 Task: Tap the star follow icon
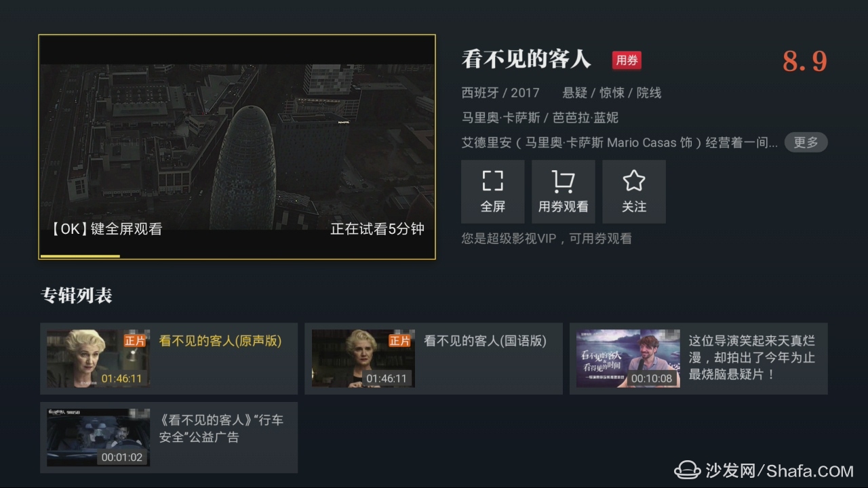coord(634,181)
